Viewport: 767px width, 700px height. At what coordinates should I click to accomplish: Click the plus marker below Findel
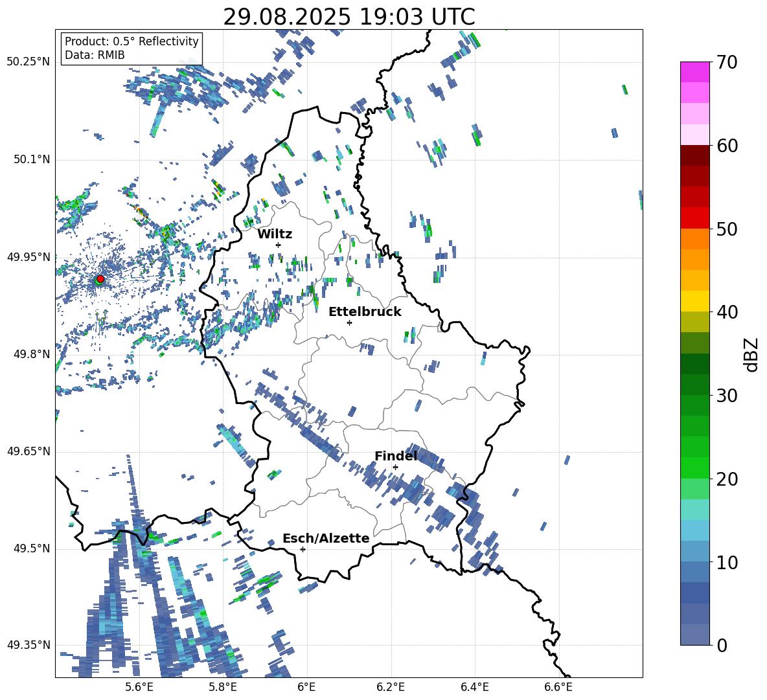(395, 467)
